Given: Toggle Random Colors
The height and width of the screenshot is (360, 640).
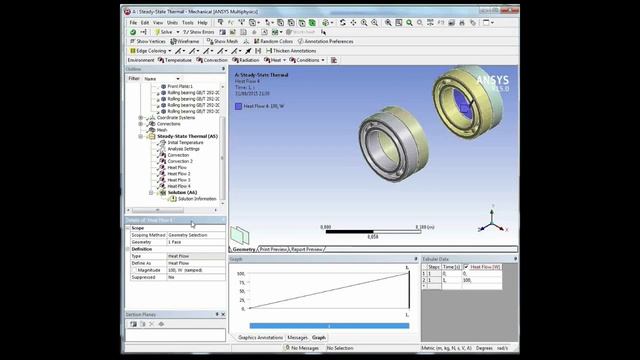Looking at the screenshot, I should 273,41.
